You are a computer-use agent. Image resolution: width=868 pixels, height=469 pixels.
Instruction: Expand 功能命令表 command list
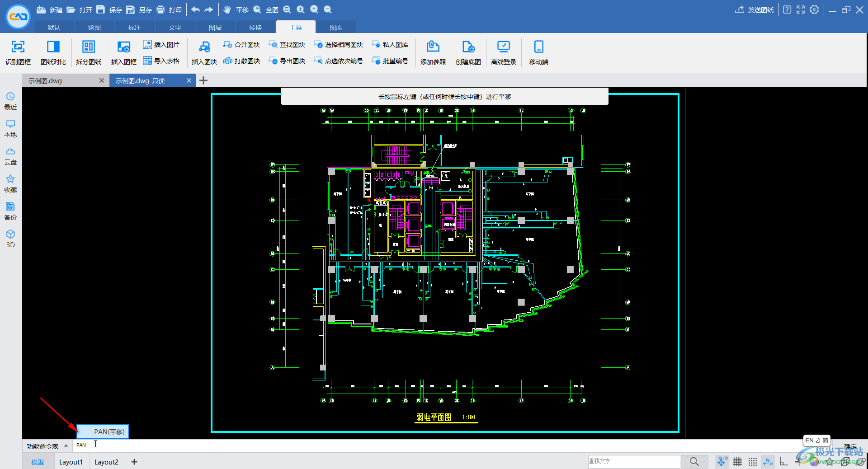47,446
